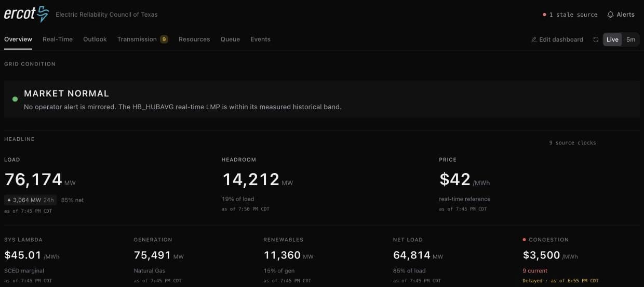Click the 3,064 MW 24h change chip
644x287 pixels.
pos(31,200)
